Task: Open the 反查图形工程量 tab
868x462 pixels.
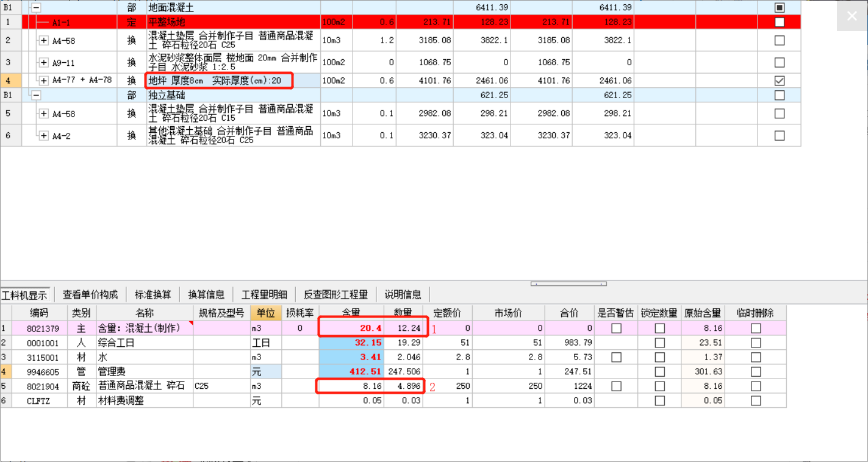Action: (x=336, y=294)
